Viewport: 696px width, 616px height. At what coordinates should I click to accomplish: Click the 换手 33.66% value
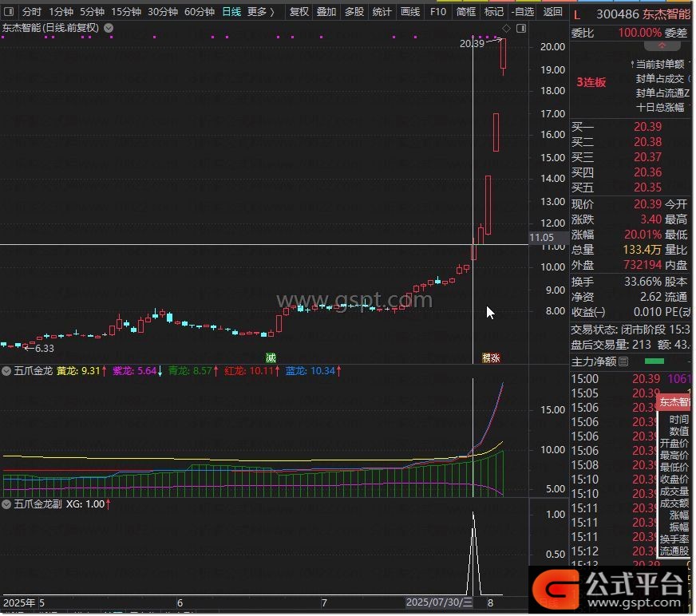point(644,282)
